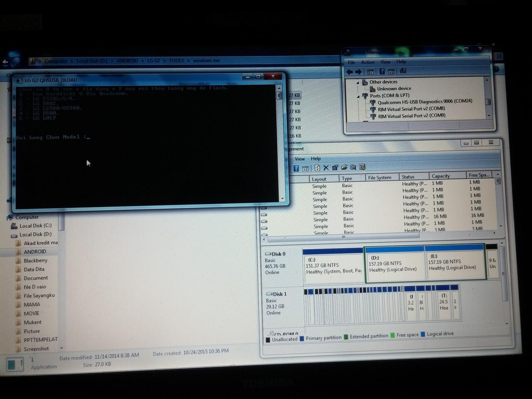The width and height of the screenshot is (532, 399).
Task: Click Explorer Back navigation arrow
Action: point(5,62)
